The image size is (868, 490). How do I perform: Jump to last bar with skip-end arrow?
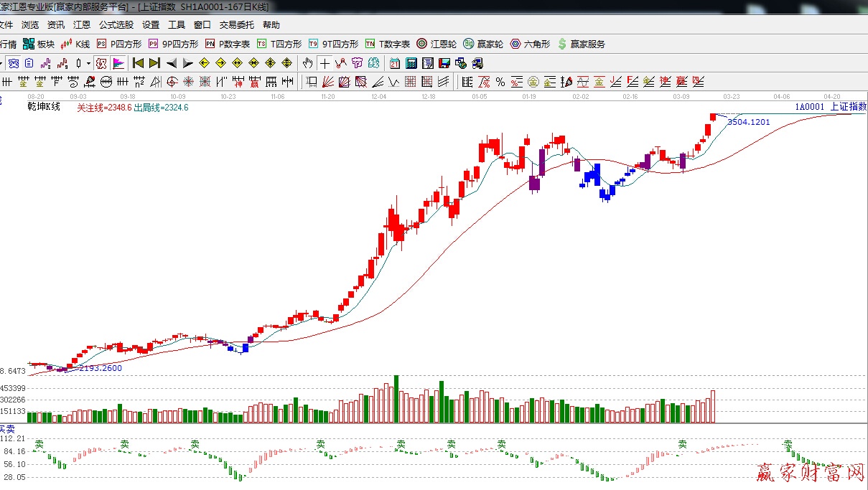tap(154, 63)
